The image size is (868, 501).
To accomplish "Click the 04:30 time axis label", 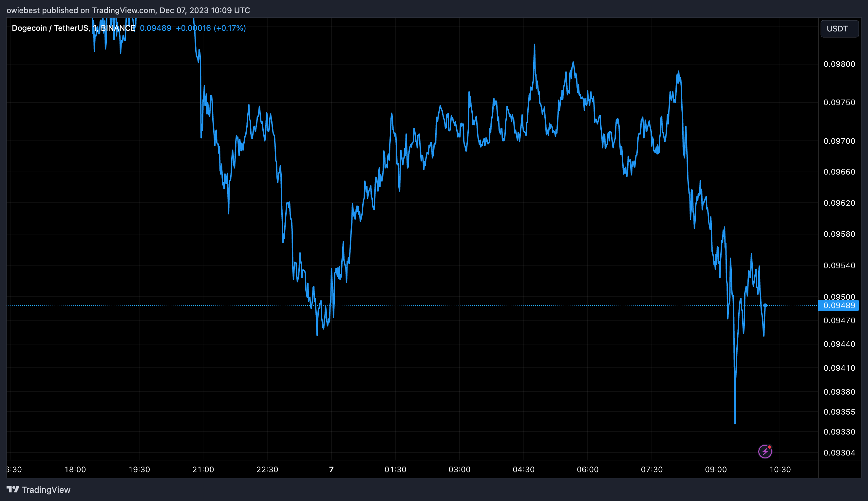I will pyautogui.click(x=523, y=469).
